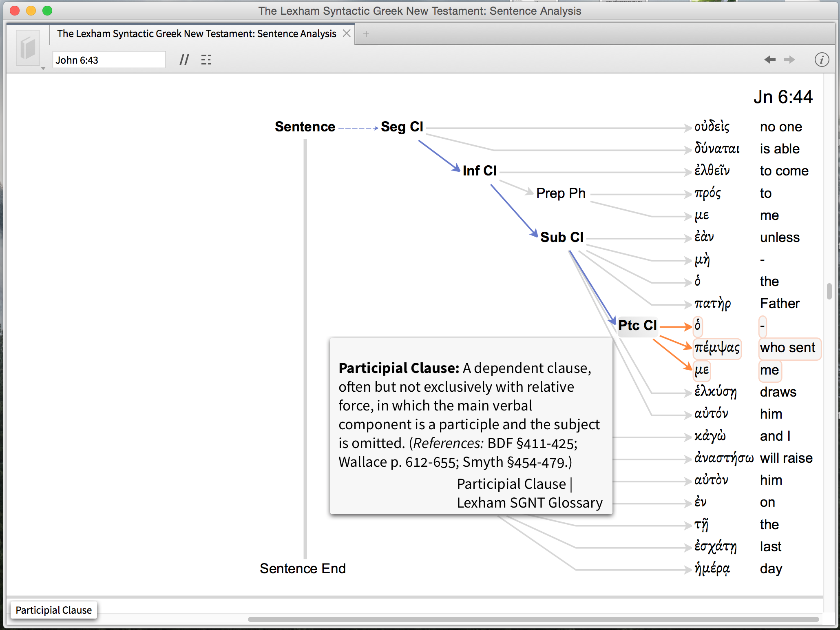Click the John 6:43 reference field
This screenshot has height=630, width=840.
pyautogui.click(x=109, y=60)
